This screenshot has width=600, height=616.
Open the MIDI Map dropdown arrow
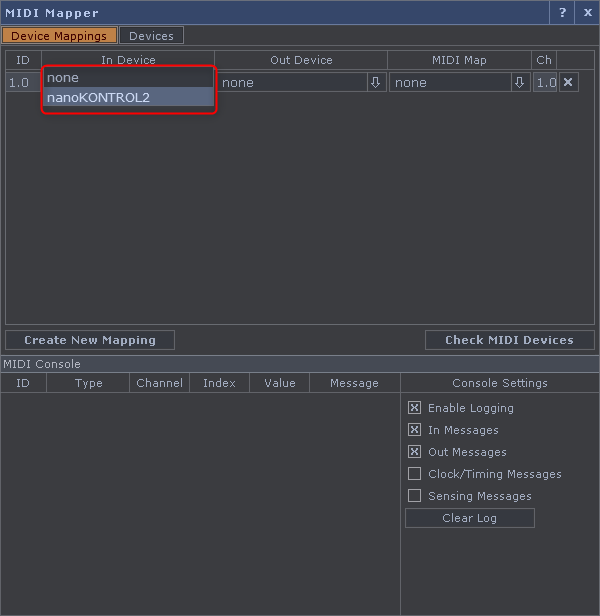tap(519, 82)
